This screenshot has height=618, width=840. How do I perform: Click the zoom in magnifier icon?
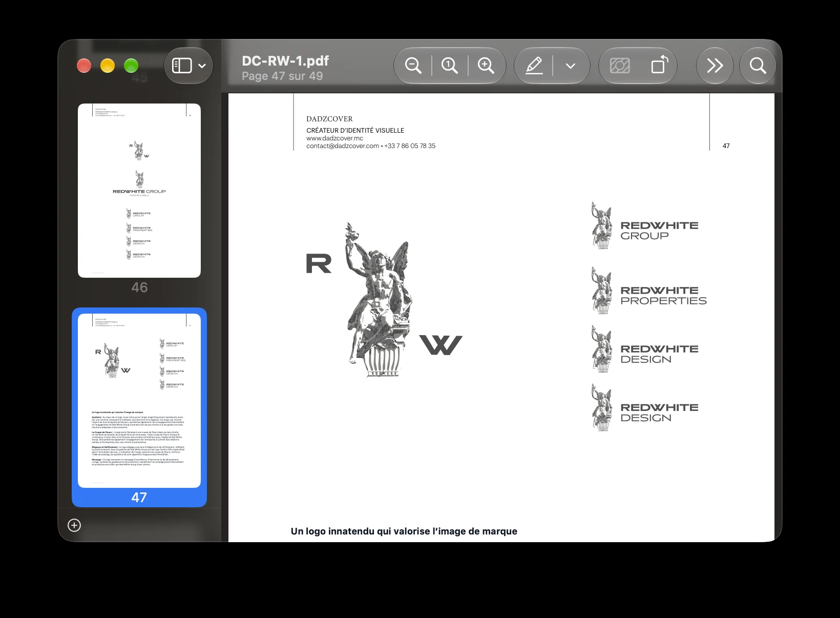(x=486, y=66)
